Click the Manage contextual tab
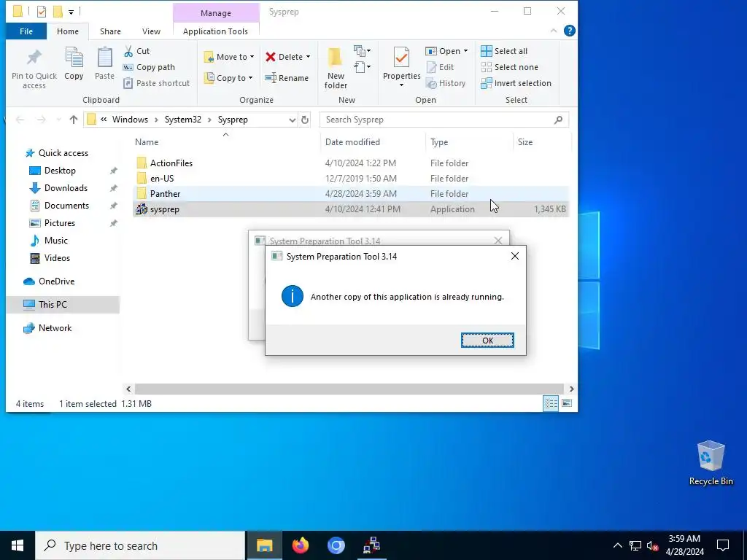 coord(216,13)
